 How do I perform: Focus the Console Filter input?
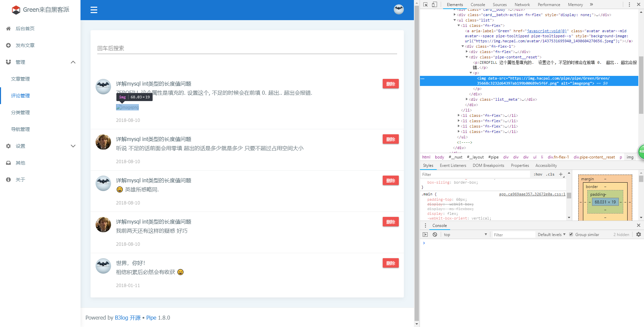click(x=513, y=235)
